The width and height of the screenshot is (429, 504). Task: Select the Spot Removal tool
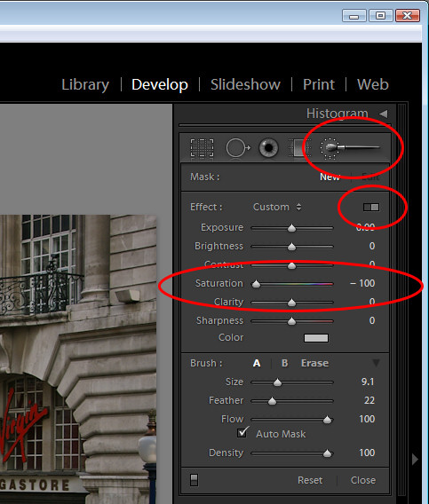click(x=238, y=148)
